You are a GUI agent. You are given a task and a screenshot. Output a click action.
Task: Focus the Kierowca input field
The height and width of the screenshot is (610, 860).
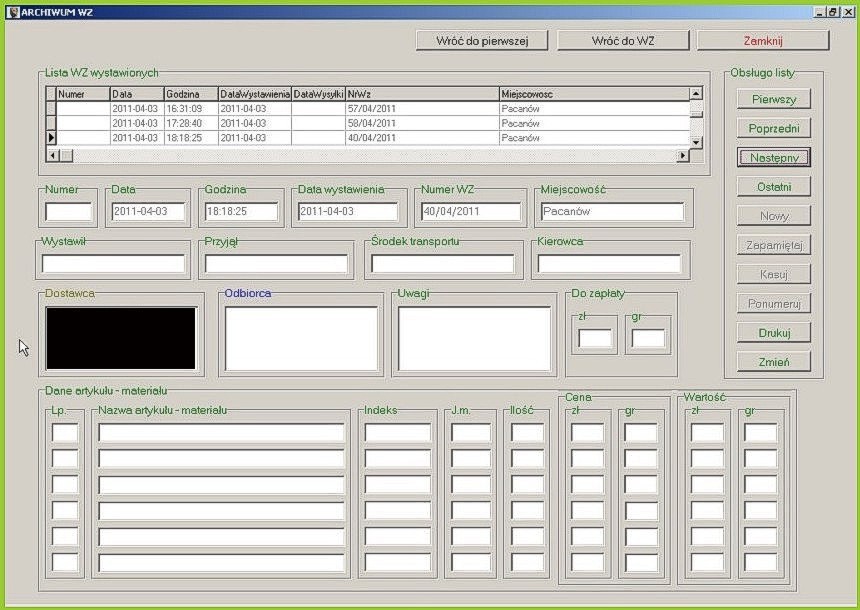tap(609, 264)
